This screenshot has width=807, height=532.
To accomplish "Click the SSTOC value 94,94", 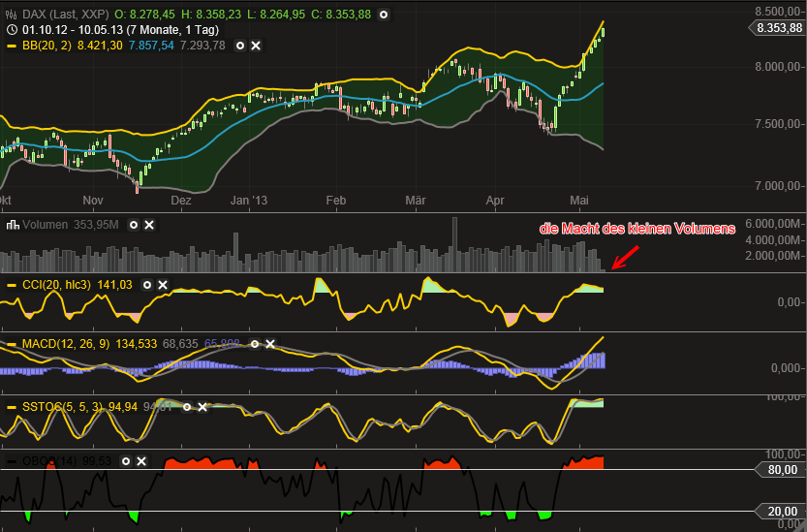I will coord(123,407).
